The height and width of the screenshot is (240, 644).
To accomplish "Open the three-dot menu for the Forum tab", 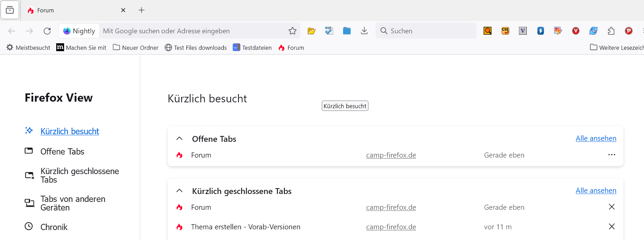I will click(612, 155).
